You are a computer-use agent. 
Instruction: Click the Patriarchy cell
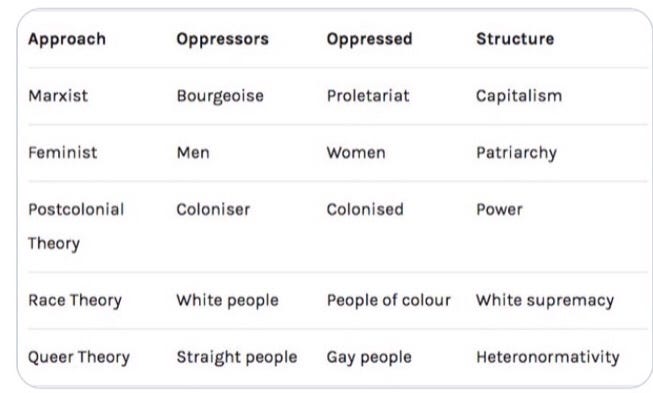pos(516,153)
